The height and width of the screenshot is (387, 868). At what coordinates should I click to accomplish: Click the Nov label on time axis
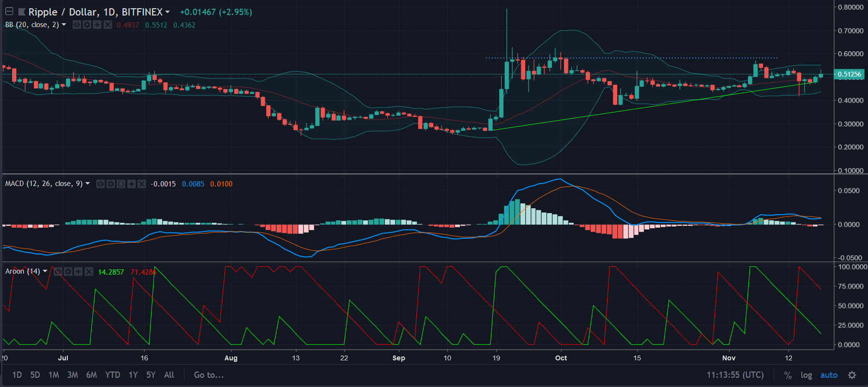point(729,358)
